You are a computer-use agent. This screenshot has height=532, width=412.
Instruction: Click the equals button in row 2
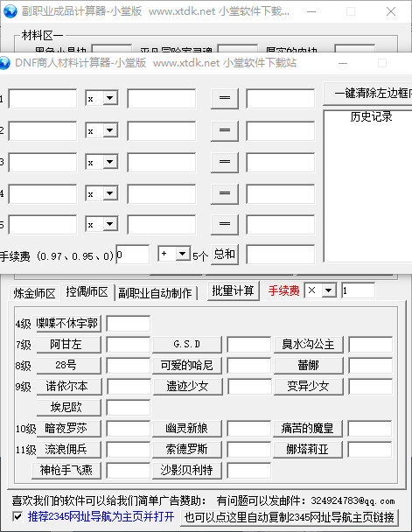tap(225, 130)
